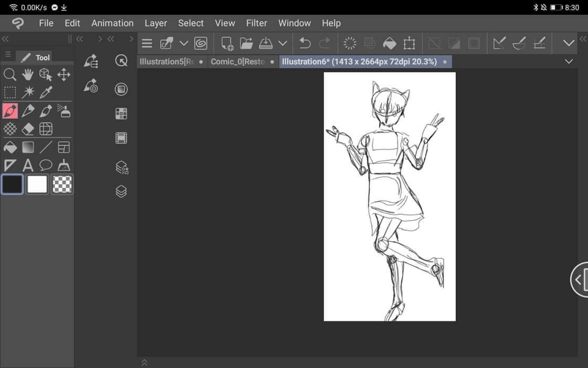Open the File menu

coord(46,23)
